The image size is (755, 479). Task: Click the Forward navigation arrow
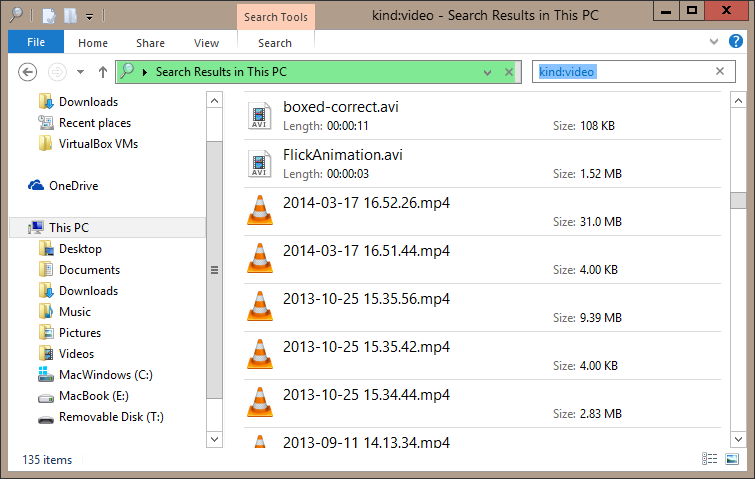click(x=57, y=72)
